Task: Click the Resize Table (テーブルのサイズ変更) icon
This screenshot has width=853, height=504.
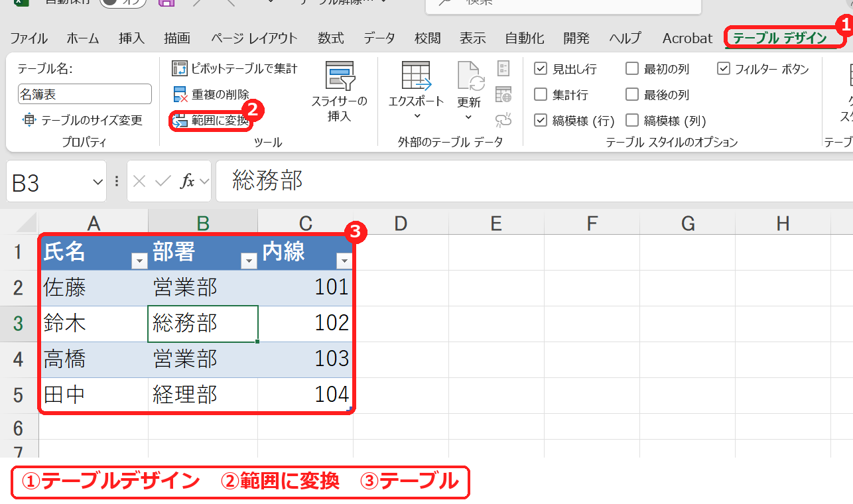Action: point(29,120)
